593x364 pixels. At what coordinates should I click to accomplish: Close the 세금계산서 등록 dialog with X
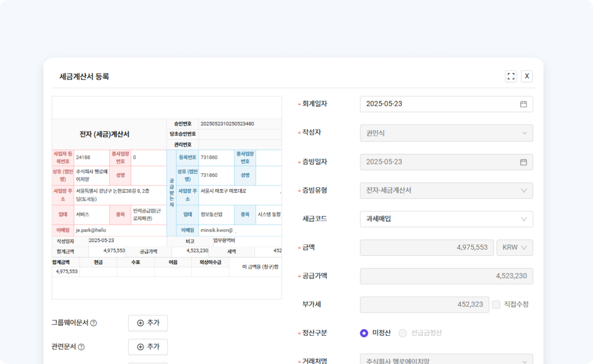click(527, 76)
